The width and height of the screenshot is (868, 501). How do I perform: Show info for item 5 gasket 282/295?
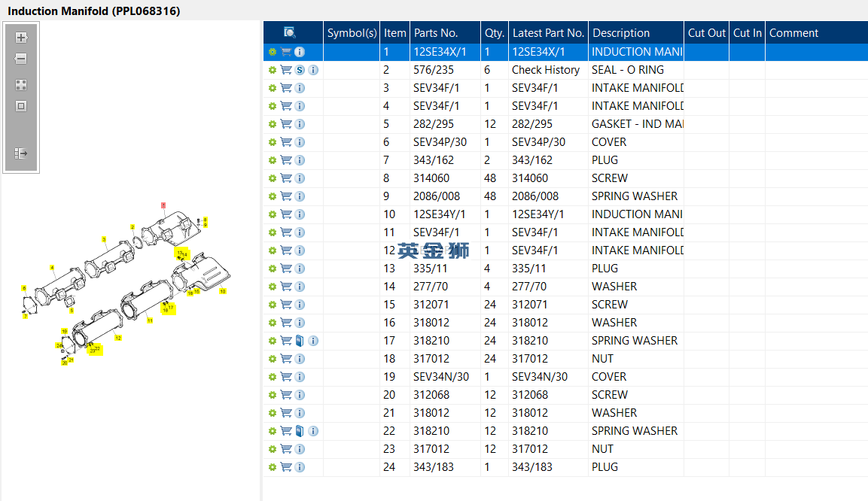pyautogui.click(x=300, y=124)
